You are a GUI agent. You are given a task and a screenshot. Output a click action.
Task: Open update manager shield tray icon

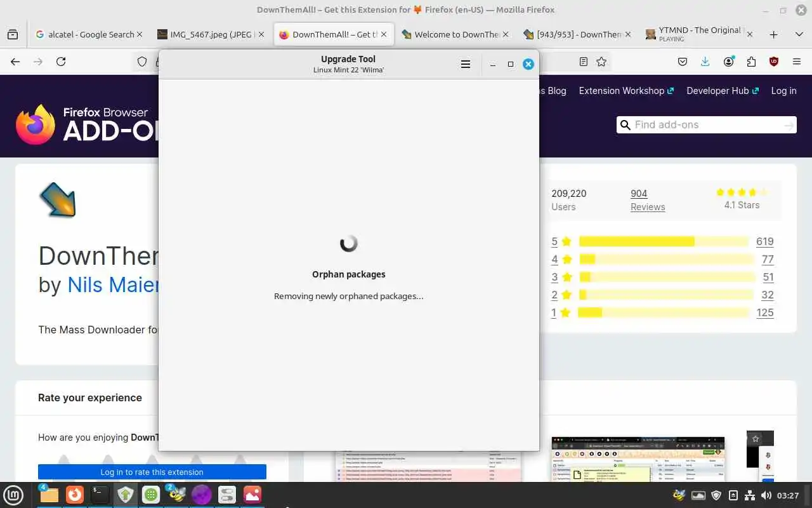716,495
